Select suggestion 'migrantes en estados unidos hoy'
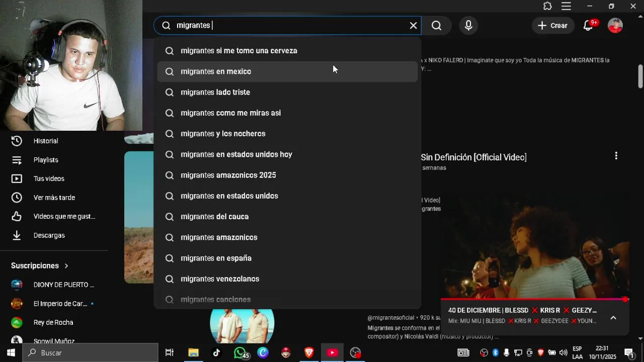The image size is (644, 362). 287,154
